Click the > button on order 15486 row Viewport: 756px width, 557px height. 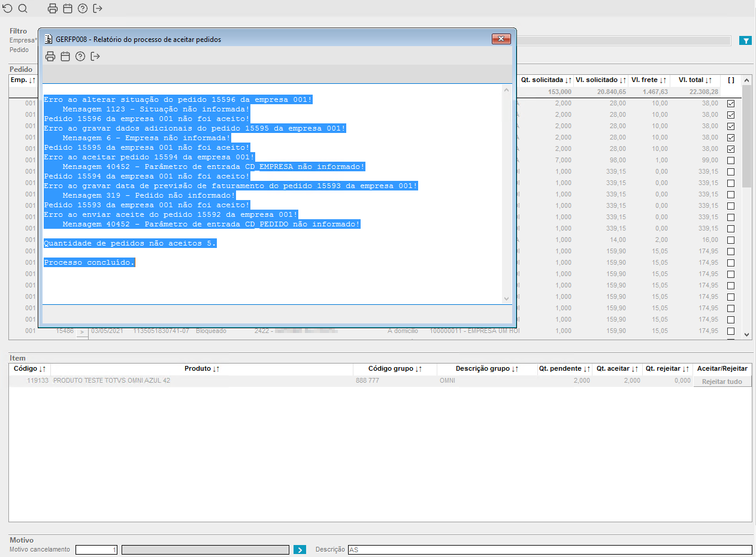click(82, 331)
